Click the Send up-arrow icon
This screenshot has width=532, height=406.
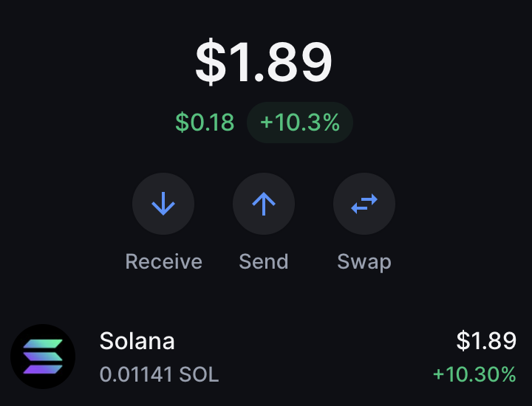[264, 203]
